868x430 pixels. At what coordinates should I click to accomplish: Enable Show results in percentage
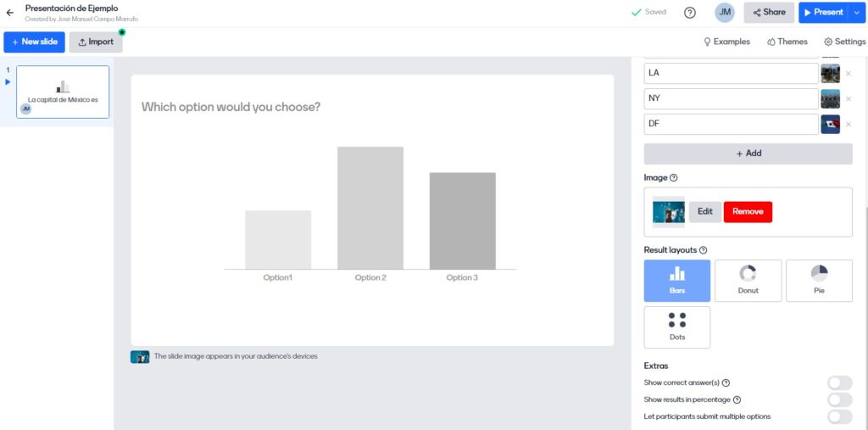click(839, 400)
